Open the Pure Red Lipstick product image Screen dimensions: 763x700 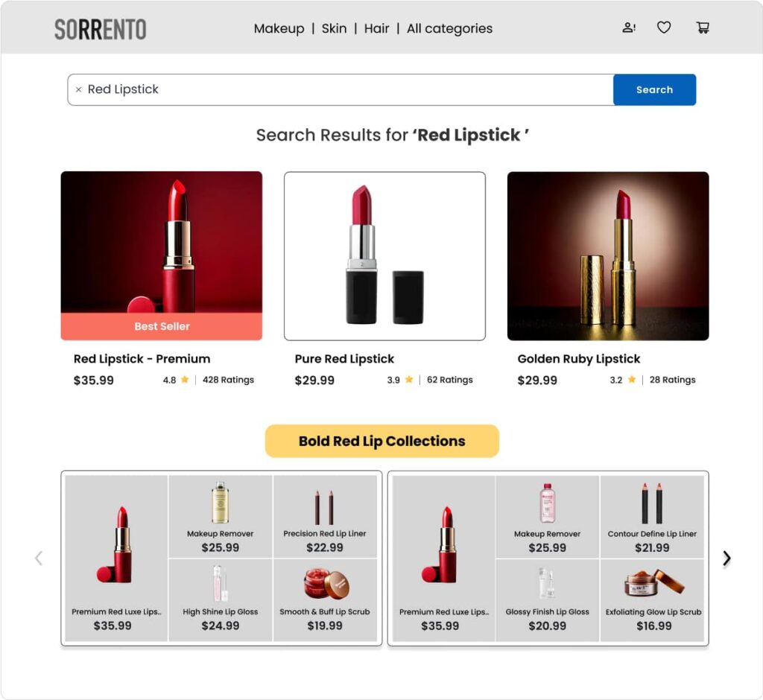tap(384, 256)
